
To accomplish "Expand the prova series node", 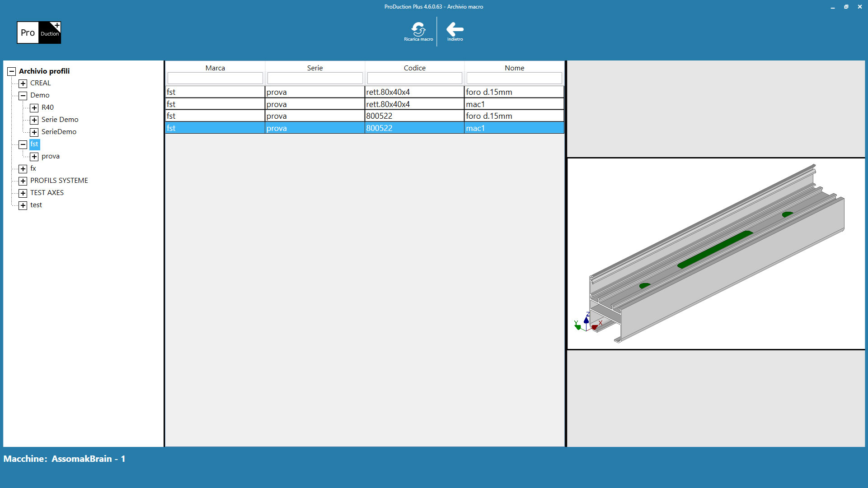I will (x=34, y=157).
